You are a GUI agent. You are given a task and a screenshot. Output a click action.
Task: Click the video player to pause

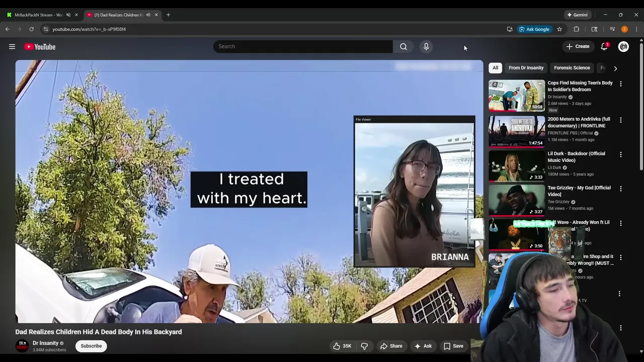coord(249,191)
